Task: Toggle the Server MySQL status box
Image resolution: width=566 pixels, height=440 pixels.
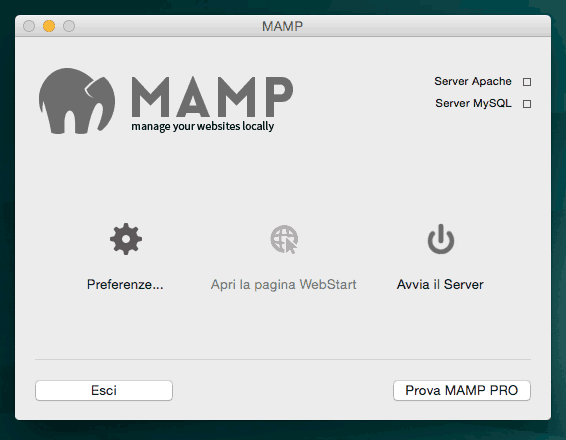Action: tap(527, 104)
